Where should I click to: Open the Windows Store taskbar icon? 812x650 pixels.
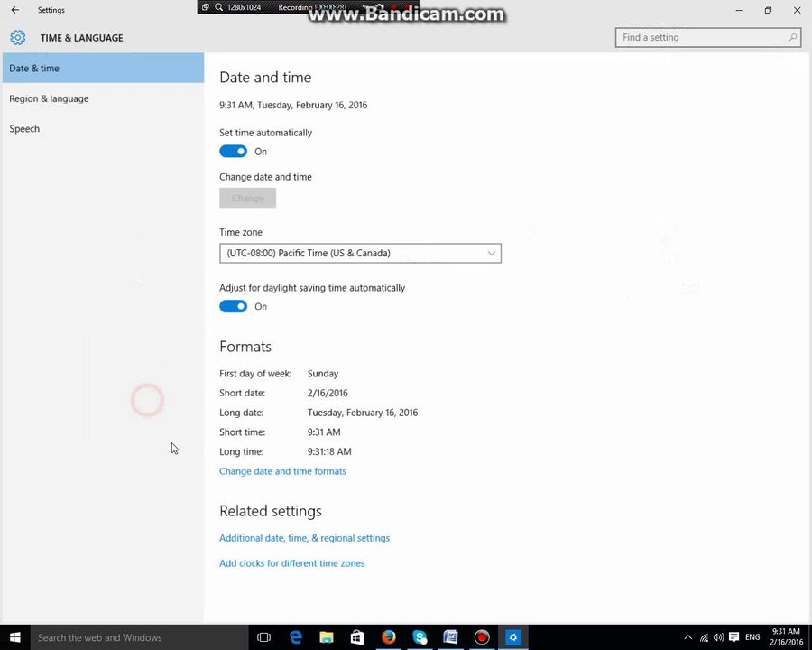coord(357,637)
